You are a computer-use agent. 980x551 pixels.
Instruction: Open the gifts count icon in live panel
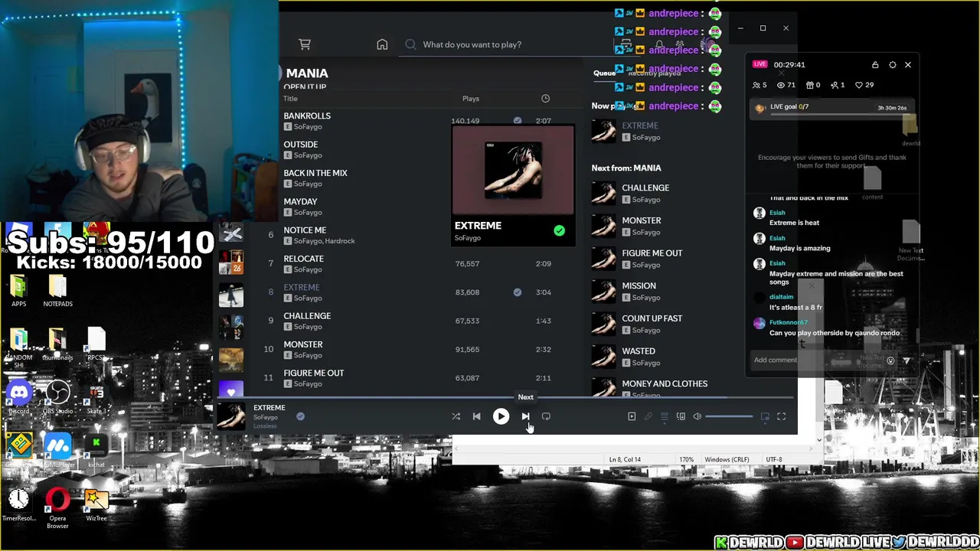(809, 85)
